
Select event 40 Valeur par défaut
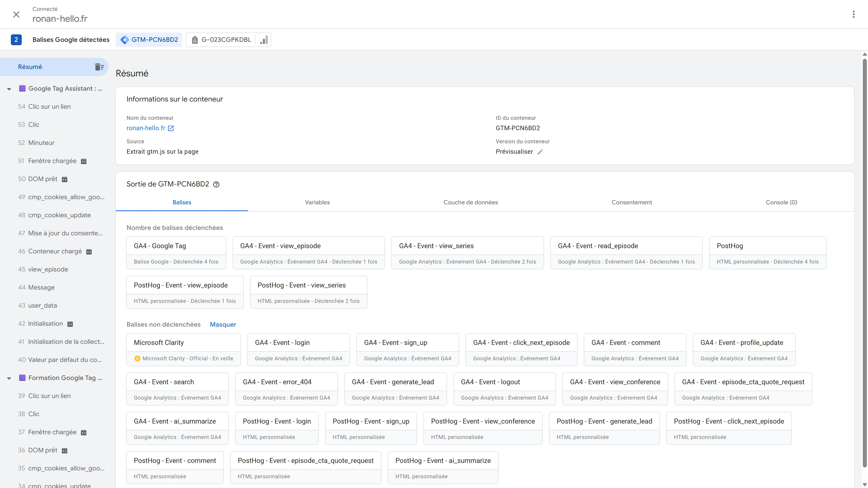tap(54, 360)
